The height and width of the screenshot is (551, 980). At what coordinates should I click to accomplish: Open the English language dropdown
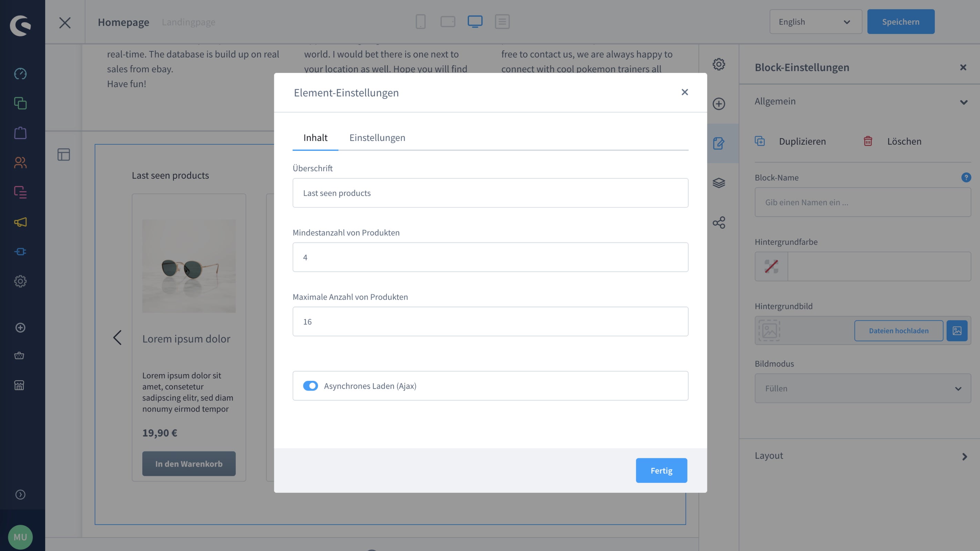816,22
